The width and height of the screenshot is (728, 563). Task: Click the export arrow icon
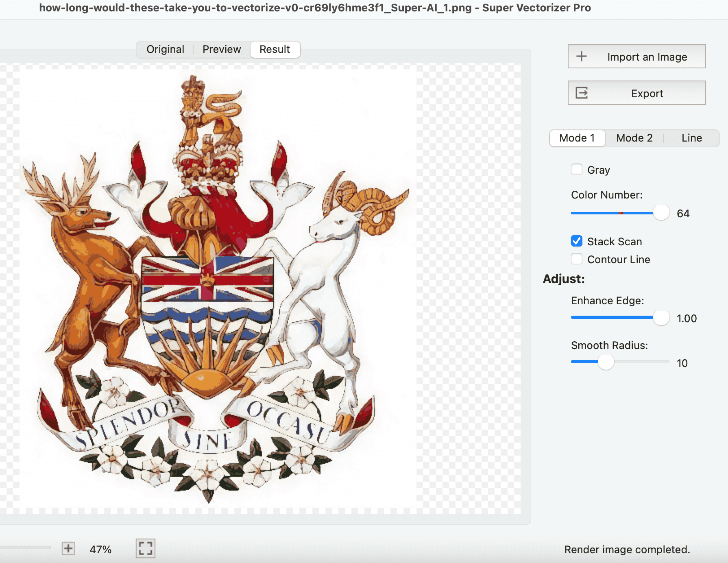point(582,93)
